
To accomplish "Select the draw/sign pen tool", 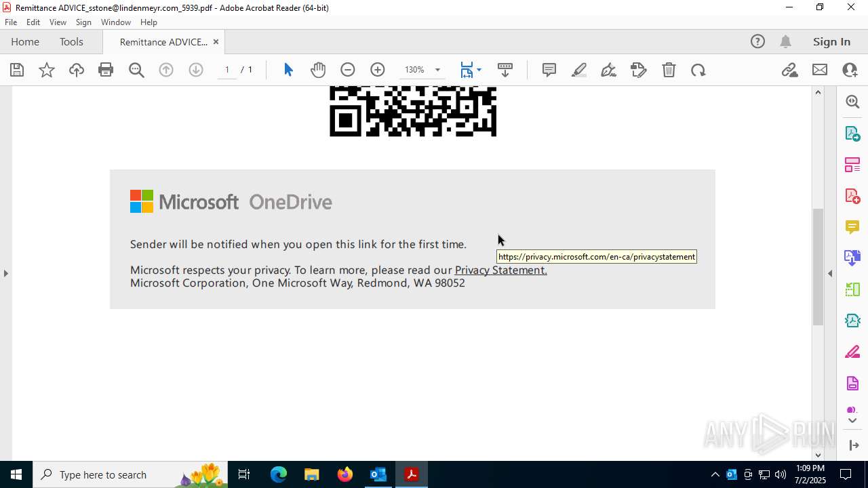I will (x=609, y=70).
